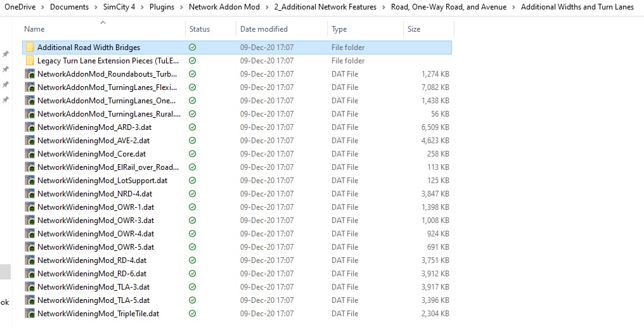Expand breadcrumb chevron after Network Addon Mod

point(267,7)
